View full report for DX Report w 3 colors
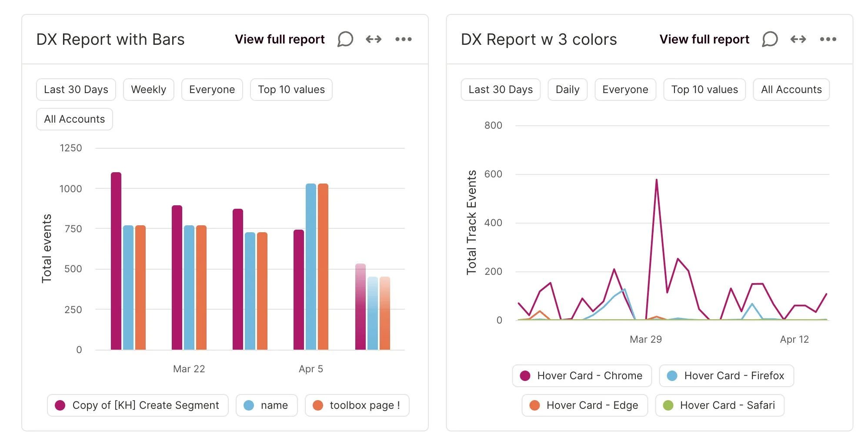The width and height of the screenshot is (868, 441). [x=704, y=39]
